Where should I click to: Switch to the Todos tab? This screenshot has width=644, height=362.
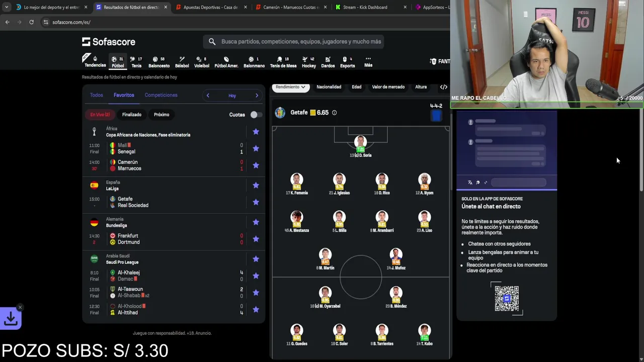[x=96, y=95]
